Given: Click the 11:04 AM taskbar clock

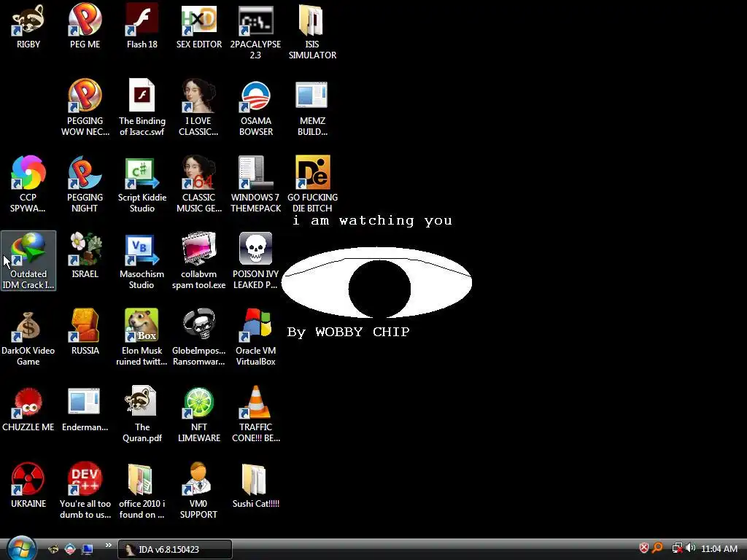Looking at the screenshot, I should 719,549.
